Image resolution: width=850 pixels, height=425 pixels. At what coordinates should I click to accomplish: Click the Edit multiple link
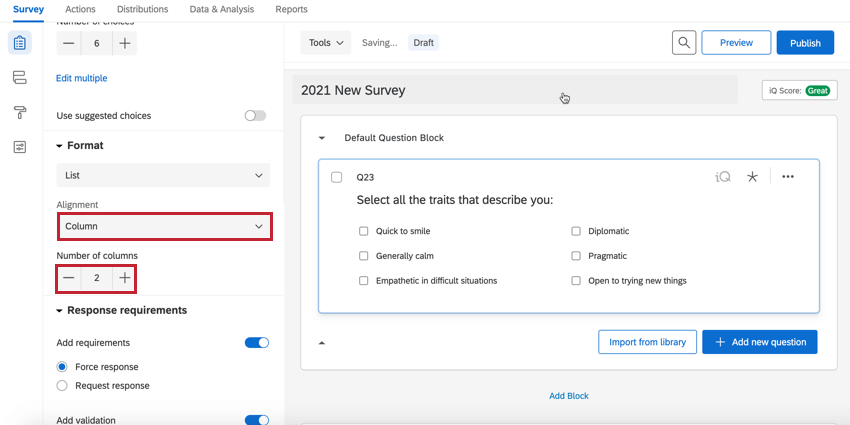82,78
